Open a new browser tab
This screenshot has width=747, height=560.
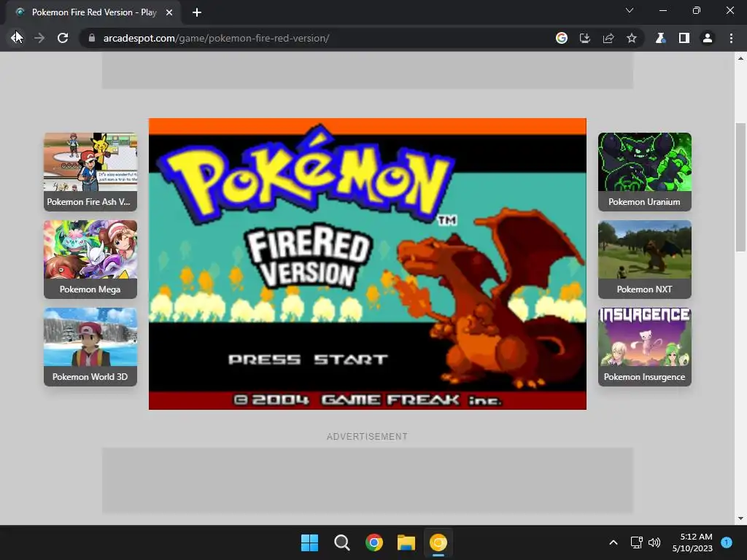[197, 12]
